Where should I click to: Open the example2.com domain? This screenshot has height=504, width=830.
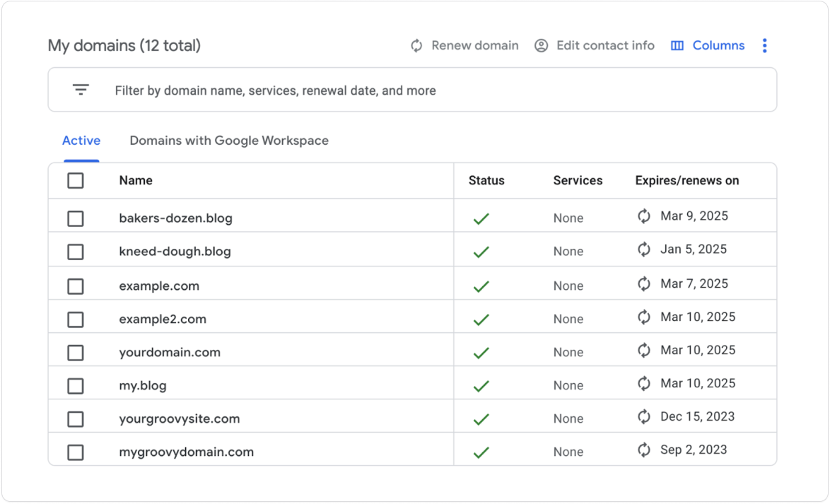coord(163,320)
